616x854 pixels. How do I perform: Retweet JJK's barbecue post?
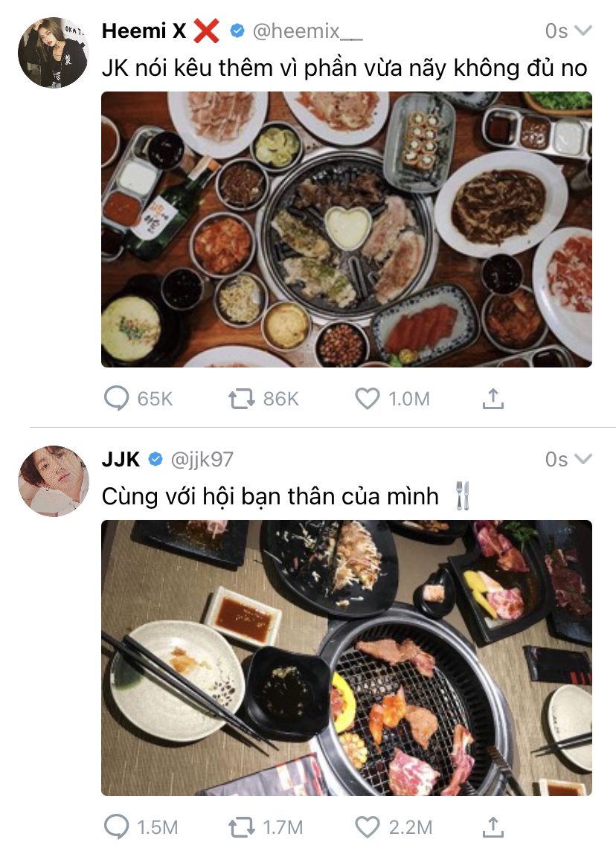[241, 827]
